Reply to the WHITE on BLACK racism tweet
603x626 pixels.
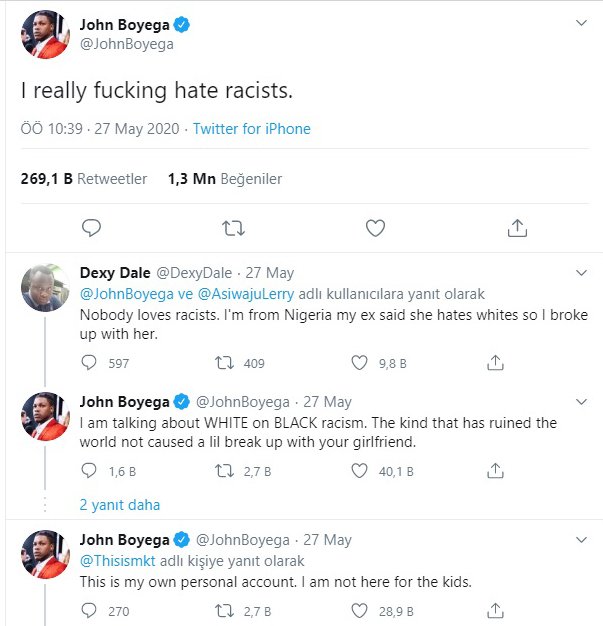(88, 471)
